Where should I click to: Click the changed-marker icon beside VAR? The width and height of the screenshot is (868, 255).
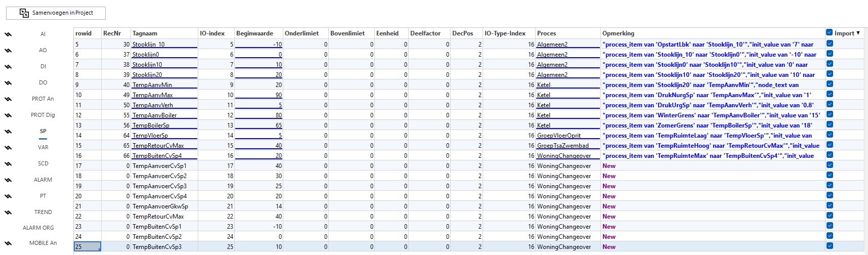tap(8, 148)
